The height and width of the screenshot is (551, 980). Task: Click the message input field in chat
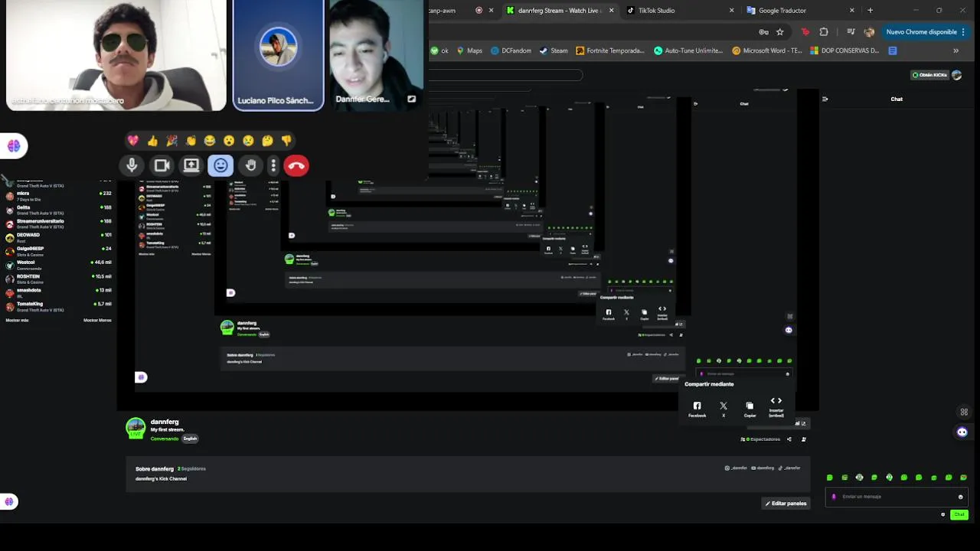896,497
